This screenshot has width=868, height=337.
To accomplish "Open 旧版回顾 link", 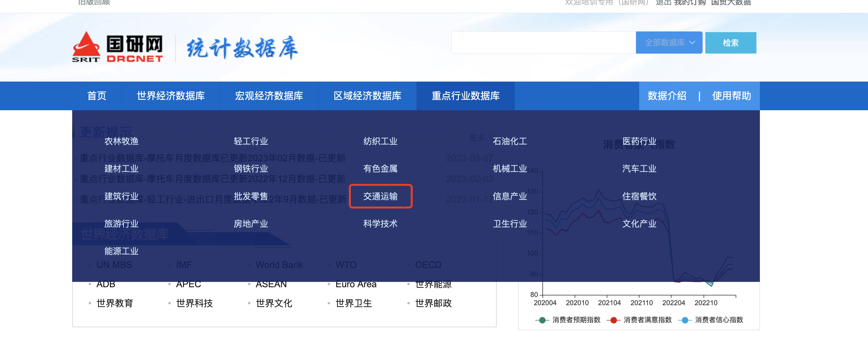I will 94,3.
